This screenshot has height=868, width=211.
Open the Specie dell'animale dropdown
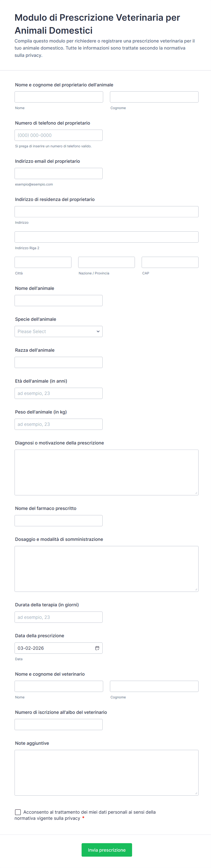tap(59, 331)
